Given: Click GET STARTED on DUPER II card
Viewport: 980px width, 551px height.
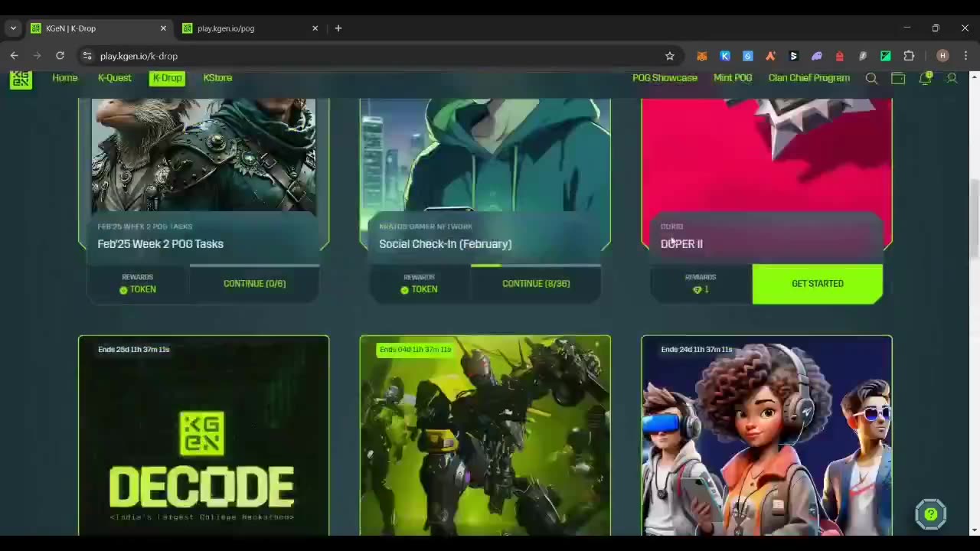Looking at the screenshot, I should point(818,284).
